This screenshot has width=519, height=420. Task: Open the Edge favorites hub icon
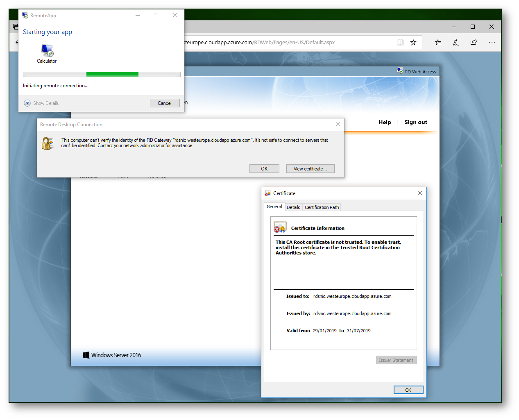click(438, 42)
